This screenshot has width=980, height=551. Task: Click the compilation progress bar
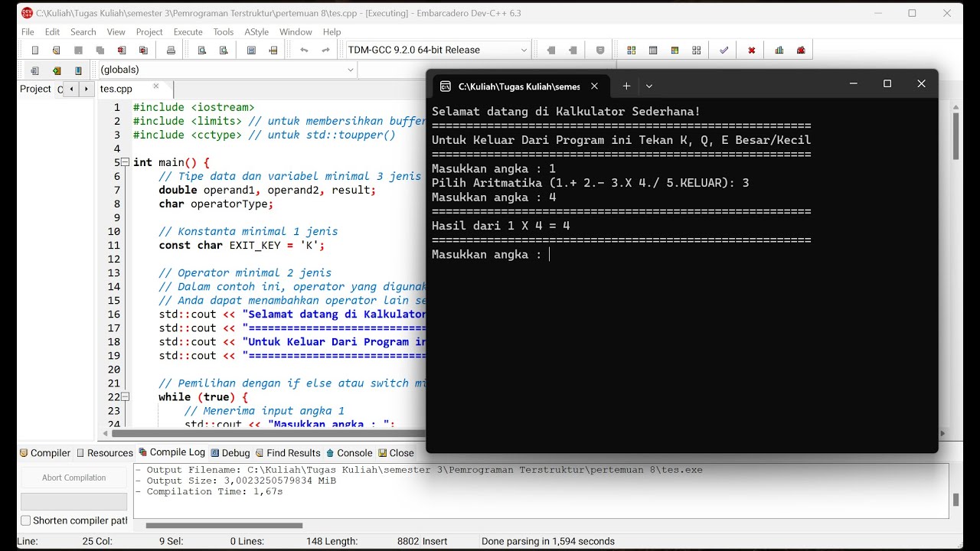point(74,501)
